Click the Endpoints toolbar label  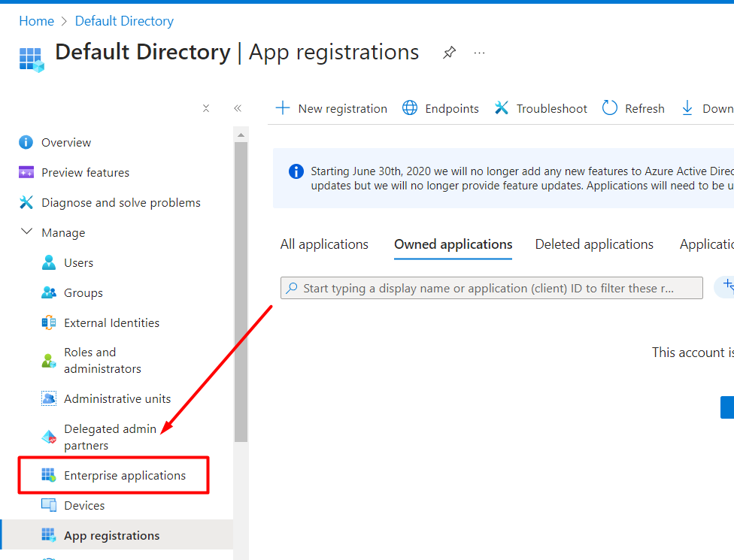point(452,108)
